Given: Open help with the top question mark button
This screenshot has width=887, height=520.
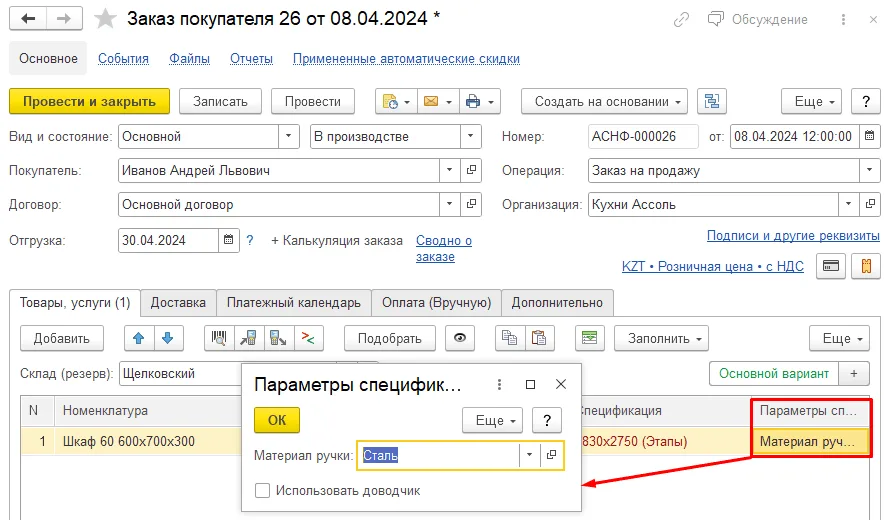Looking at the screenshot, I should tap(866, 102).
